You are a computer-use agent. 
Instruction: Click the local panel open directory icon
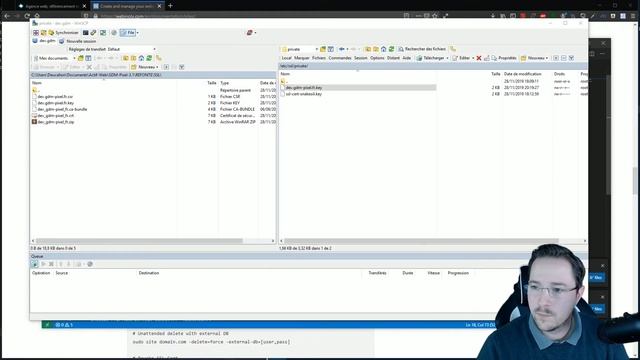[x=81, y=58]
